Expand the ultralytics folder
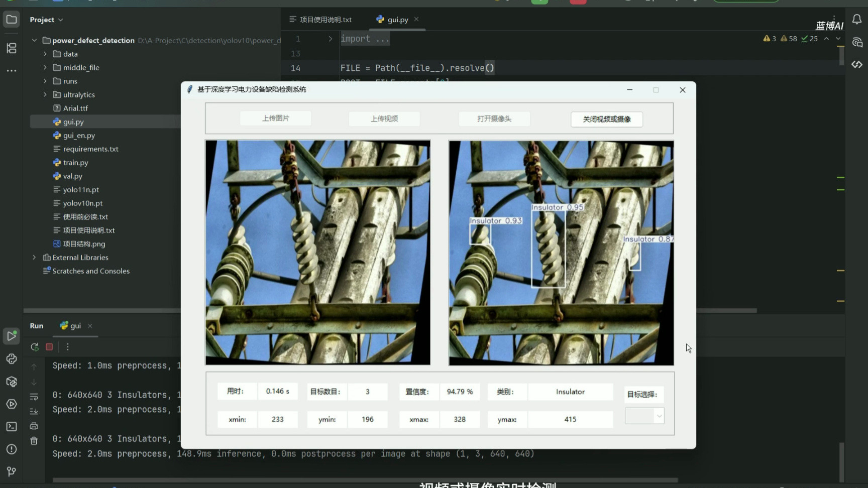 (45, 94)
